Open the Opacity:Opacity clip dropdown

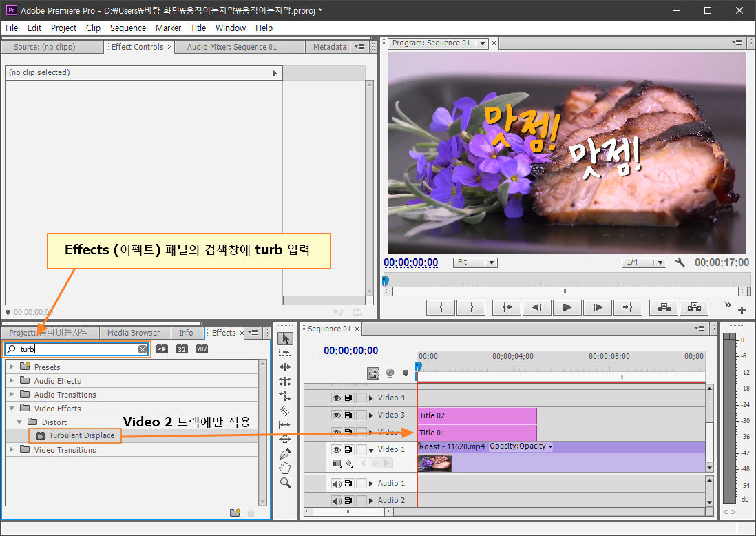[x=521, y=446]
